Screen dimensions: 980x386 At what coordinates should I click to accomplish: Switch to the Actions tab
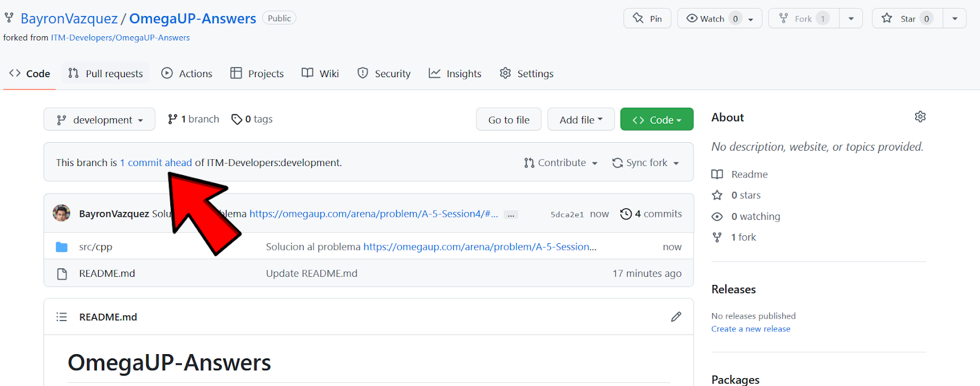tap(187, 74)
